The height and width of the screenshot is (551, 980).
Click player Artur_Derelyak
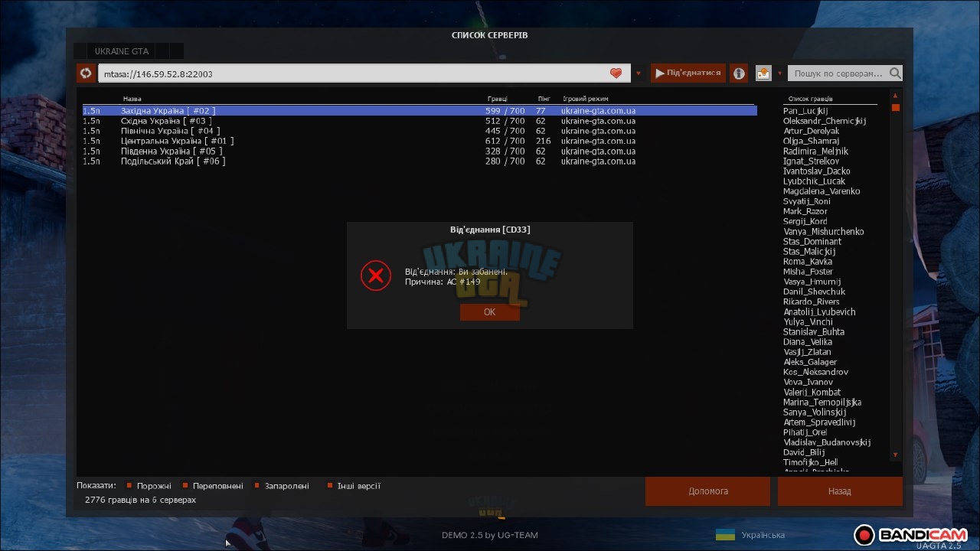[x=811, y=131]
